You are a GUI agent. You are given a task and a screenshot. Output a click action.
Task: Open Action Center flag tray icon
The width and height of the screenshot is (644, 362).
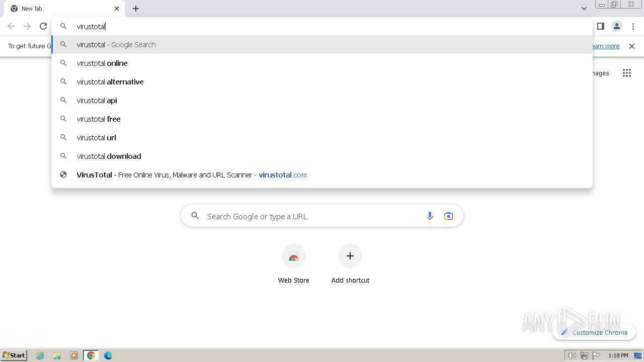point(596,355)
